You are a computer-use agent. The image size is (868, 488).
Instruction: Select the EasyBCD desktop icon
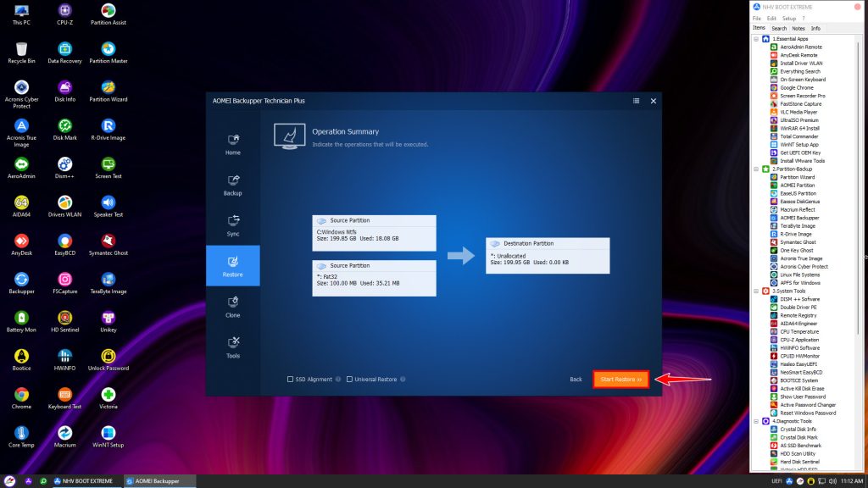click(64, 245)
